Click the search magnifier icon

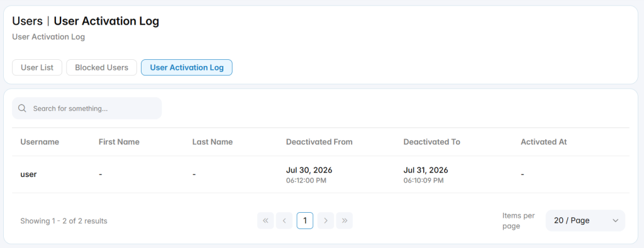[x=23, y=108]
